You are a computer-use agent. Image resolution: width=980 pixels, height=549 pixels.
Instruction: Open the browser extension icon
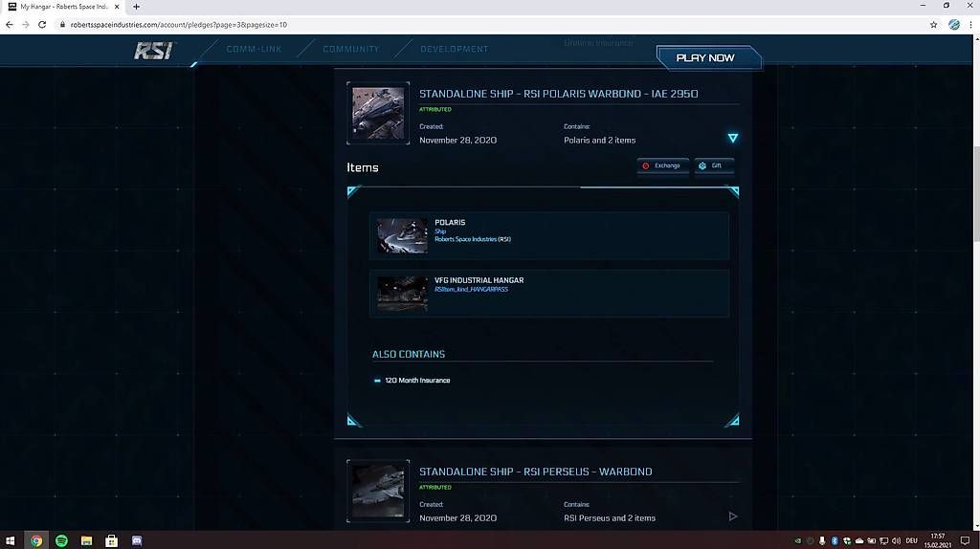pyautogui.click(x=954, y=25)
